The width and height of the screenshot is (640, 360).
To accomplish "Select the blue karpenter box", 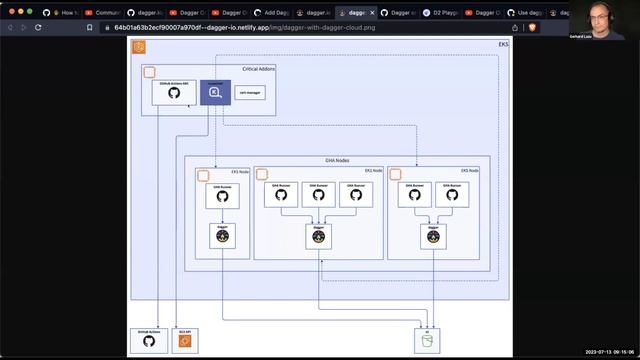I will [x=216, y=93].
